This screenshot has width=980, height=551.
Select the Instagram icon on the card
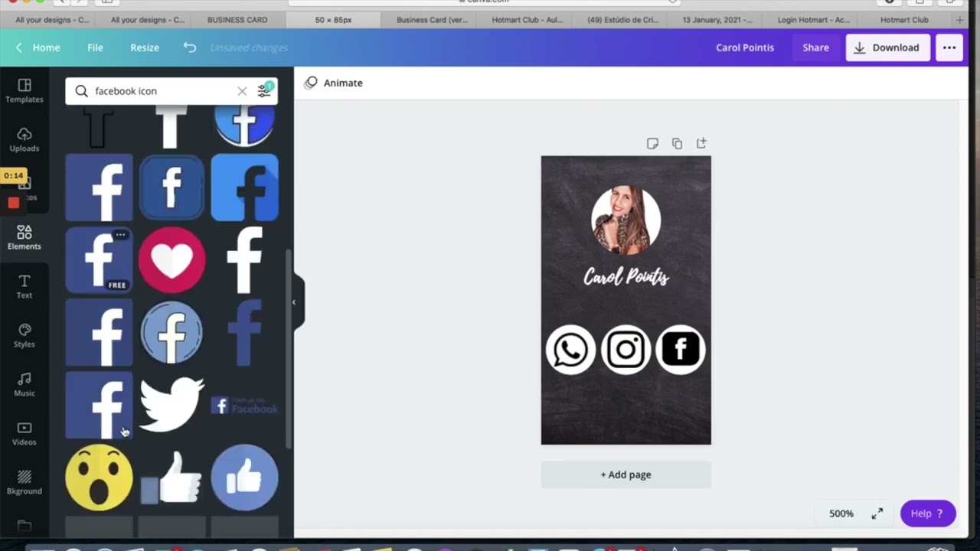click(626, 350)
